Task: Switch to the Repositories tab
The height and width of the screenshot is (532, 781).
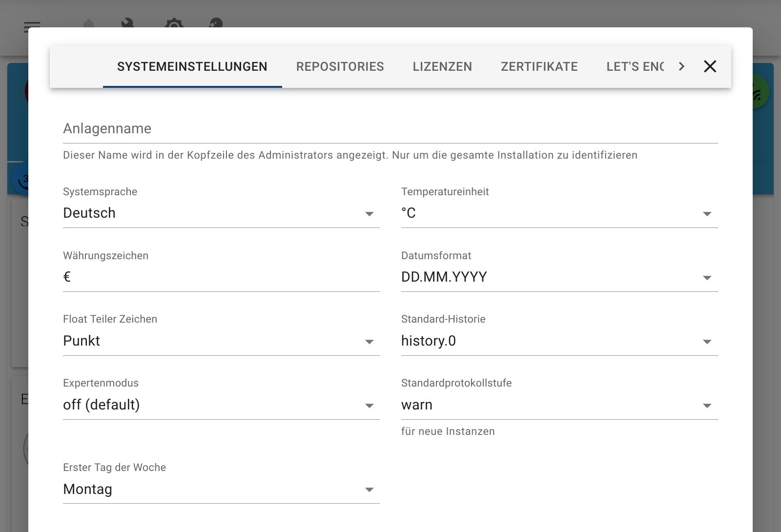Action: coord(340,67)
